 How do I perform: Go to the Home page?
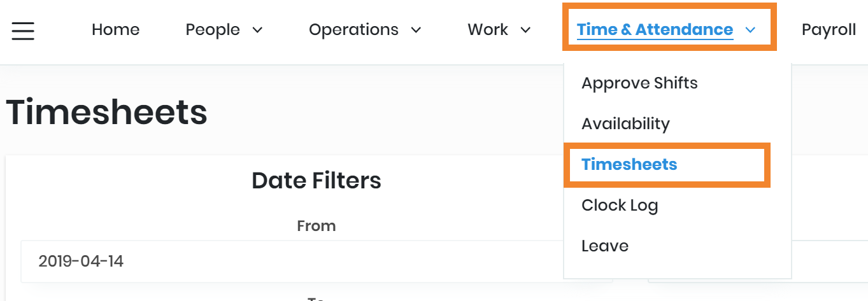[115, 30]
